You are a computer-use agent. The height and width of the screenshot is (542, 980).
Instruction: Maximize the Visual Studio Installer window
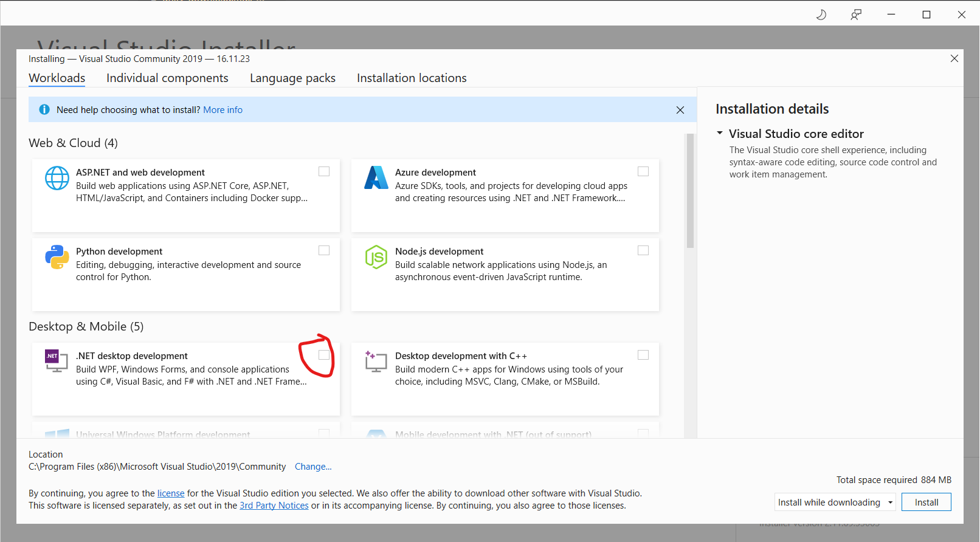click(927, 15)
